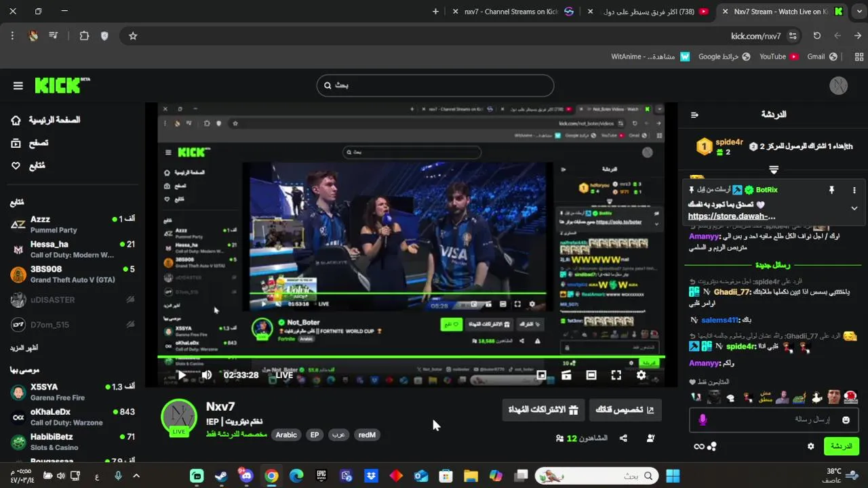Select the Arabic tag
868x488 pixels.
pyautogui.click(x=286, y=435)
